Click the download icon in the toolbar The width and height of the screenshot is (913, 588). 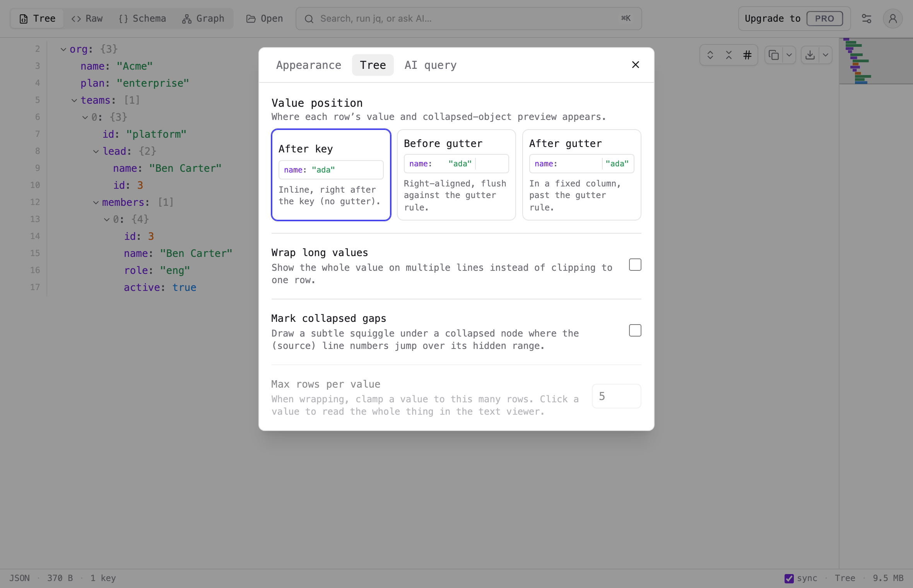tap(810, 55)
